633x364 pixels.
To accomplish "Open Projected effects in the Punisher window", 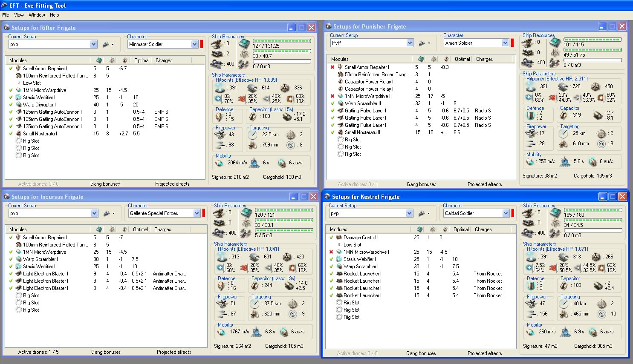I will 485,184.
